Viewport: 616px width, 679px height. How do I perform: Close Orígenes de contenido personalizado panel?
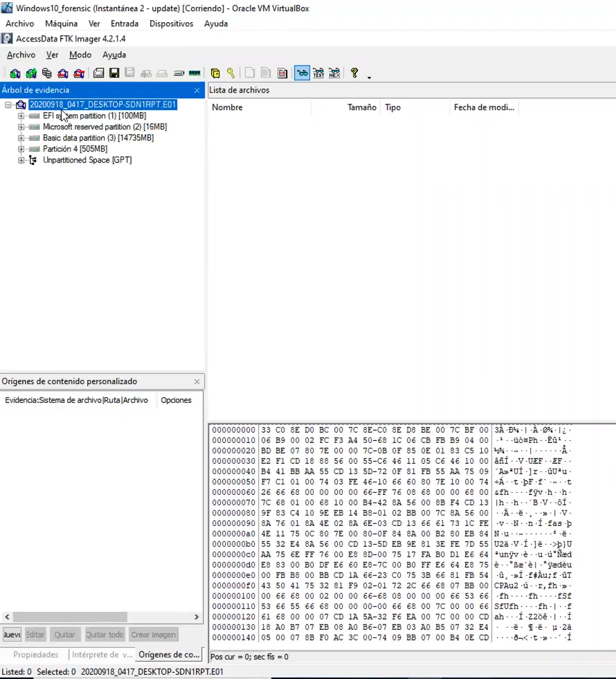click(x=197, y=381)
